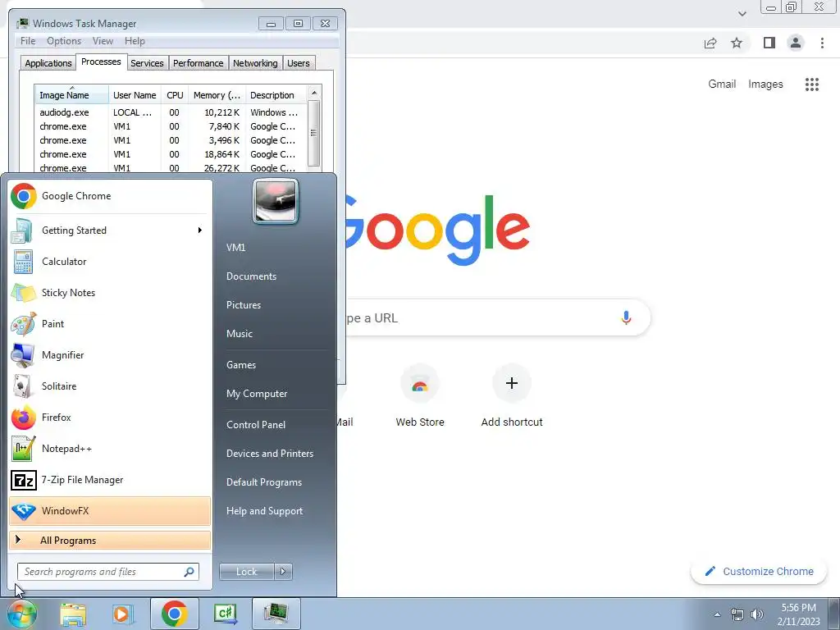The width and height of the screenshot is (840, 630).
Task: Click the Search programs and files box
Action: [107, 572]
